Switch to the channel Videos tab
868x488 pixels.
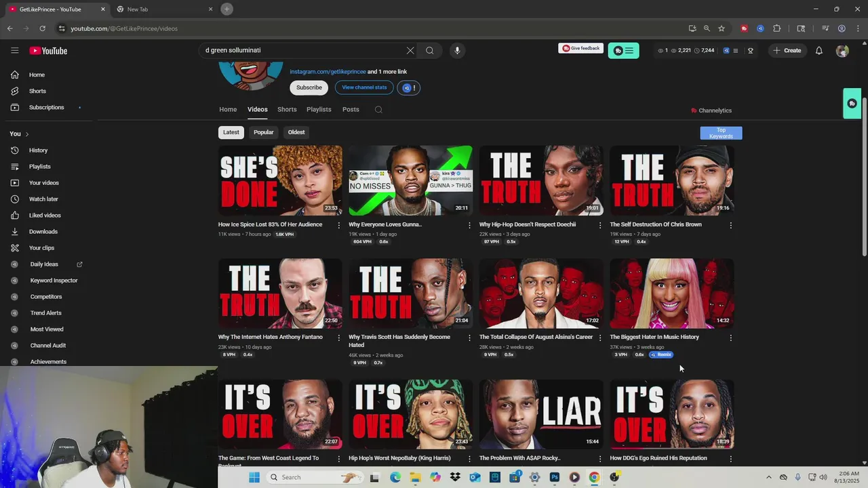(258, 109)
